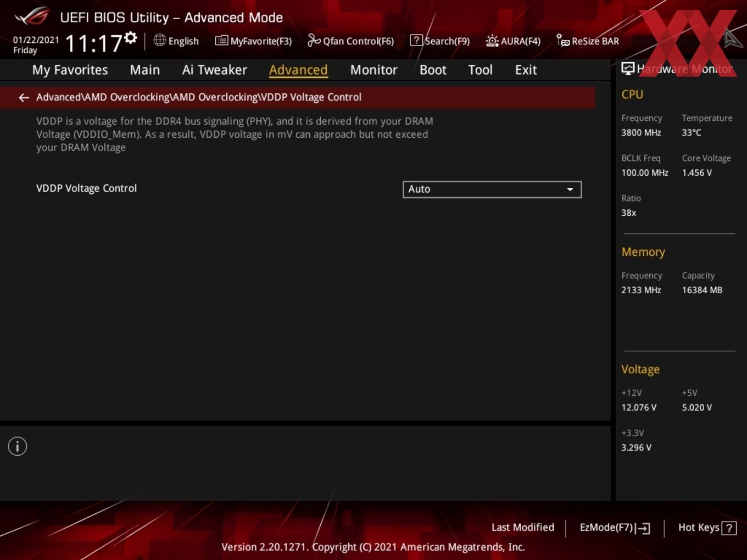Viewport: 747px width, 560px height.
Task: Open AURA(F4) lighting settings
Action: 513,41
